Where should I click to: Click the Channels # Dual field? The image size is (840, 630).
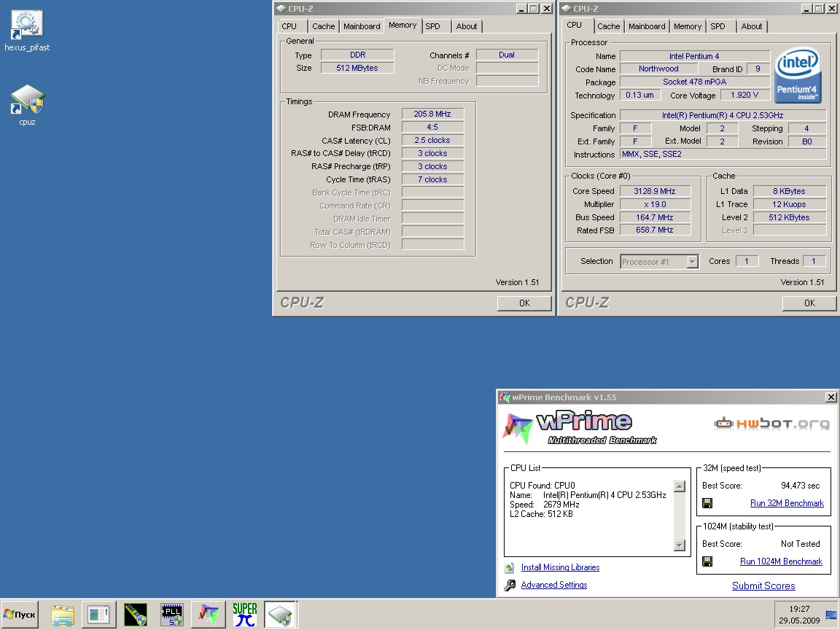pos(507,55)
